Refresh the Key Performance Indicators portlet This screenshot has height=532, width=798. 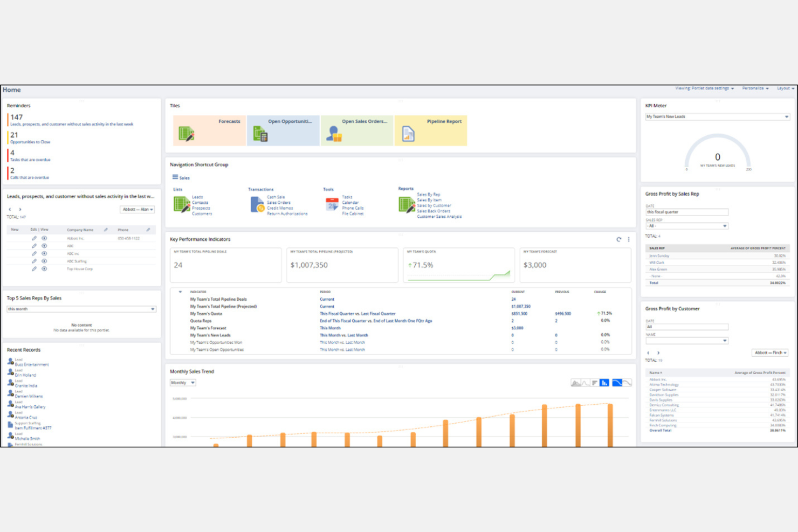pyautogui.click(x=618, y=239)
